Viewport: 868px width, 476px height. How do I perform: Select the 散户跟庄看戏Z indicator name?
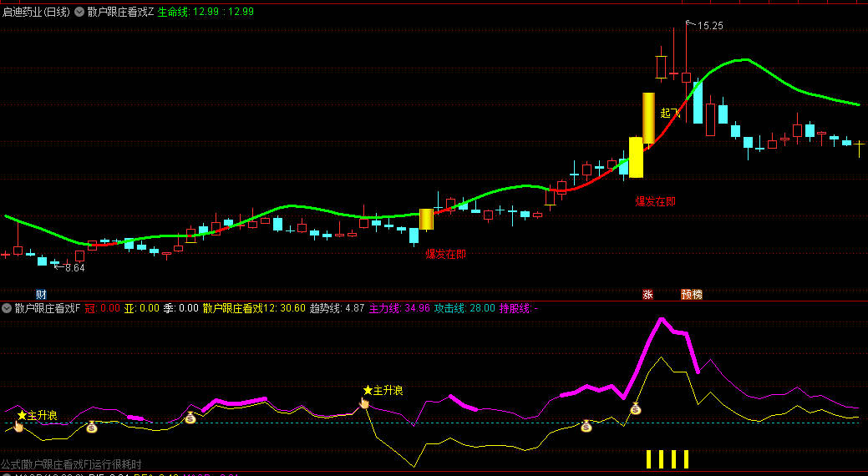click(120, 12)
